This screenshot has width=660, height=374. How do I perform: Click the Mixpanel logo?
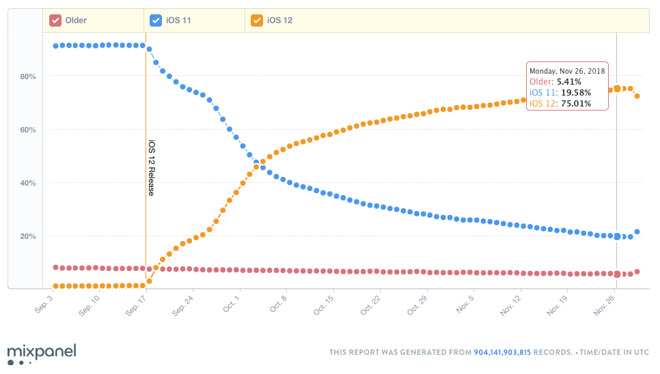pos(42,354)
